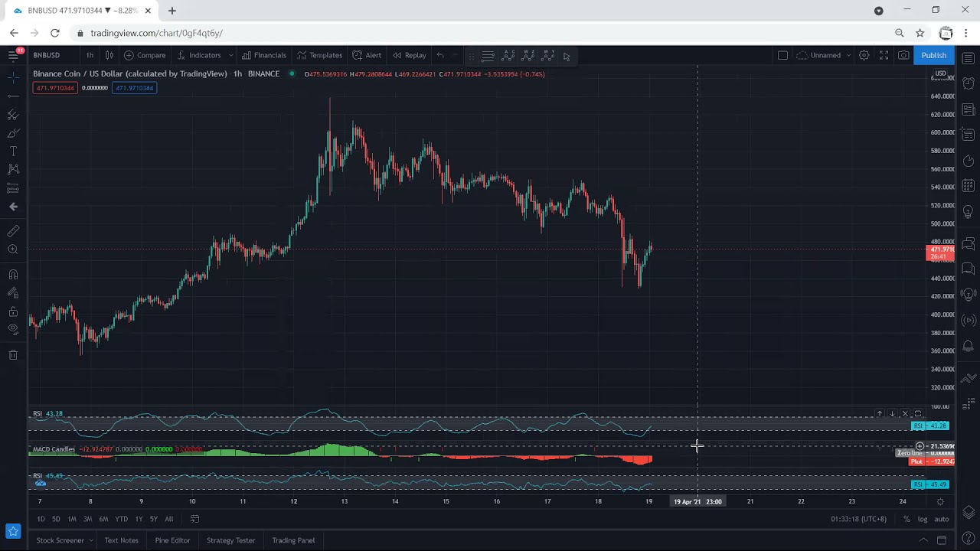Select the YTD time range
Image resolution: width=980 pixels, height=551 pixels.
[x=121, y=519]
